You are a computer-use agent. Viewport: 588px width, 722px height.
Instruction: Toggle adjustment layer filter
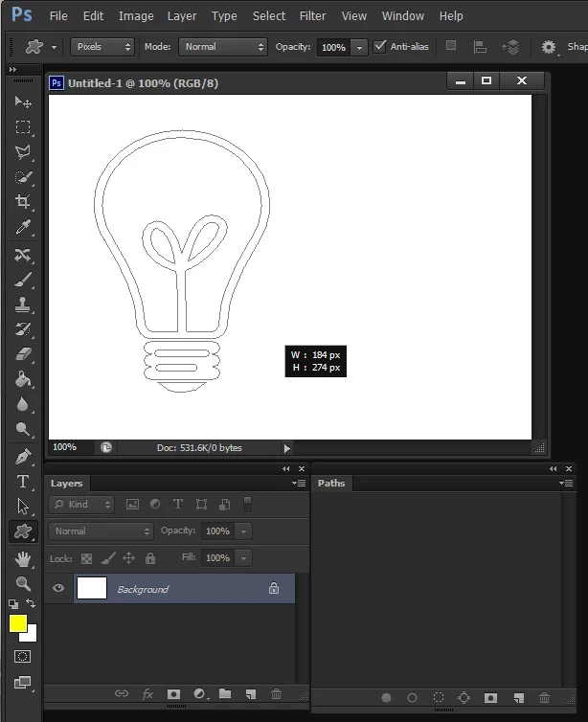pyautogui.click(x=155, y=505)
